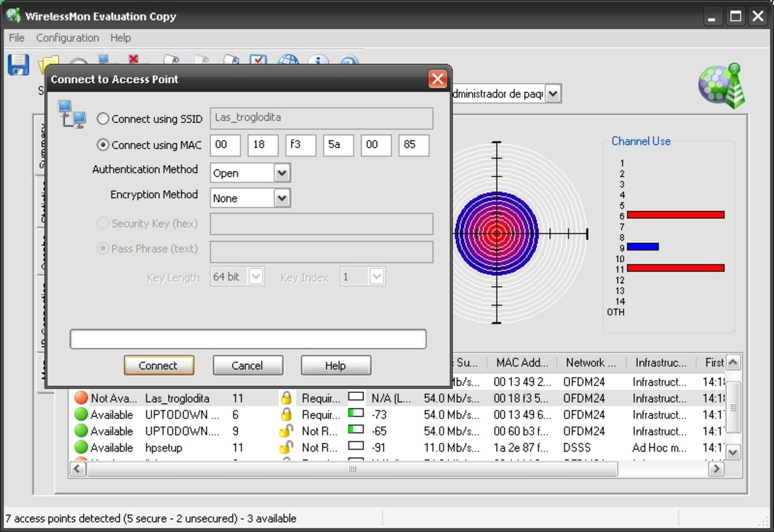Open the Help menu in menu bar
This screenshot has height=532, width=774.
120,37
